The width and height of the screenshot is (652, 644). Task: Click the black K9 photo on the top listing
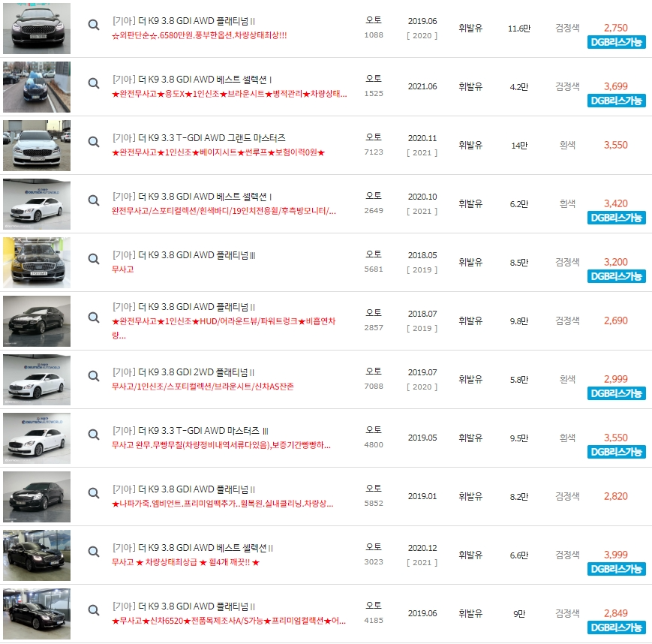coord(37,28)
